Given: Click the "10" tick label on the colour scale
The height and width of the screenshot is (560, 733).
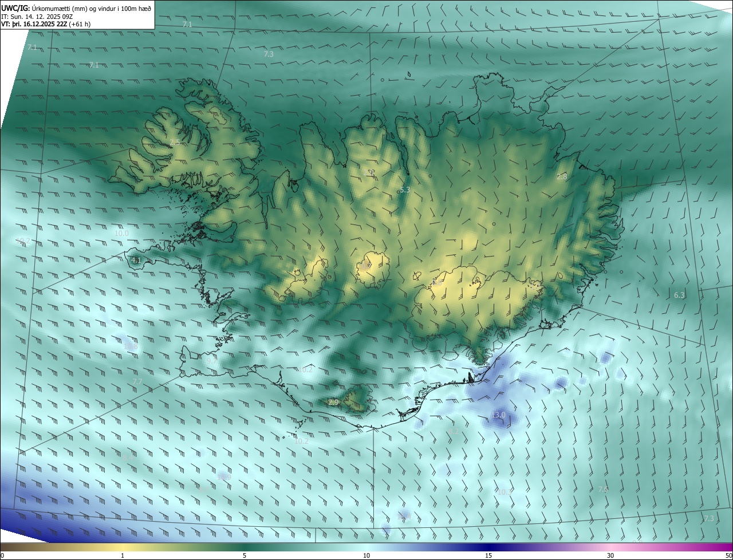Looking at the screenshot, I should pos(366,555).
